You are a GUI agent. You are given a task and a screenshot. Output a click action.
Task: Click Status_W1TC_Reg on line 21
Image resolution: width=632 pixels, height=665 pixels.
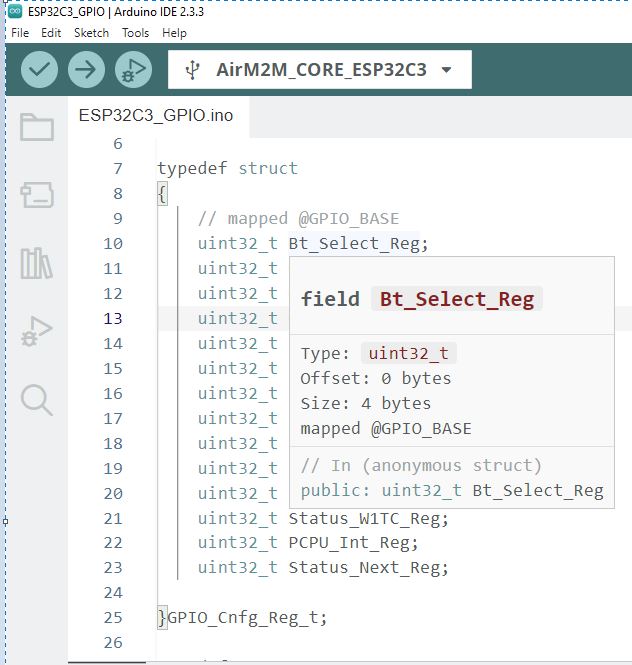pyautogui.click(x=364, y=518)
